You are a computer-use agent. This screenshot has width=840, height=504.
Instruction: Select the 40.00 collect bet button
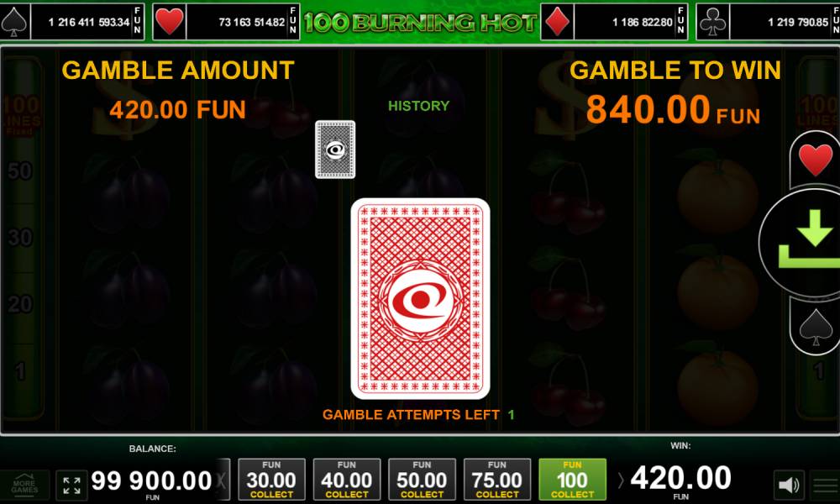click(x=347, y=480)
